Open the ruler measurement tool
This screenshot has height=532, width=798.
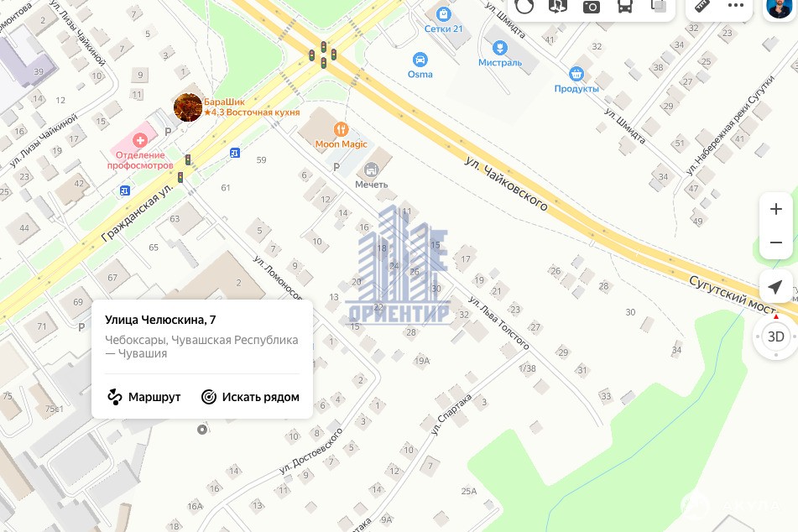pyautogui.click(x=703, y=6)
